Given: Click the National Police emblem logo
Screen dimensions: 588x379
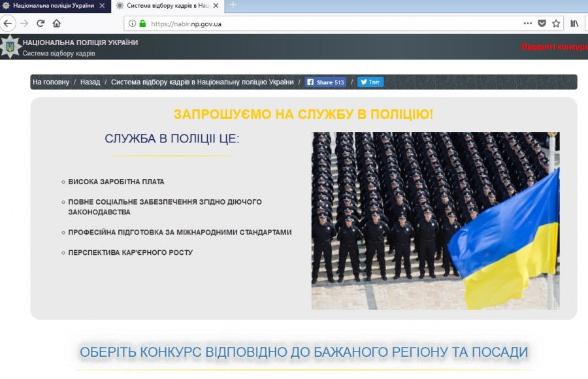Looking at the screenshot, I should pyautogui.click(x=10, y=47).
